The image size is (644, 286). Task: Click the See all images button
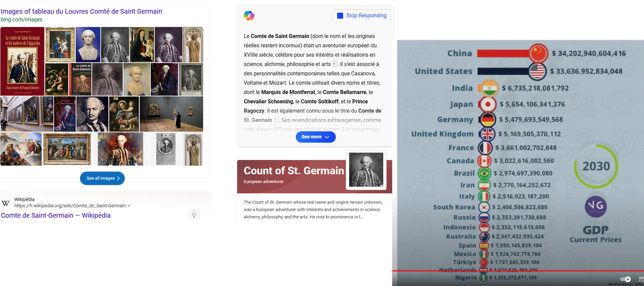102,178
